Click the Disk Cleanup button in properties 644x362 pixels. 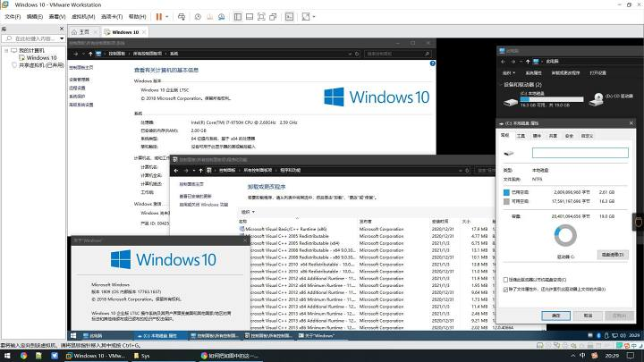tap(612, 255)
